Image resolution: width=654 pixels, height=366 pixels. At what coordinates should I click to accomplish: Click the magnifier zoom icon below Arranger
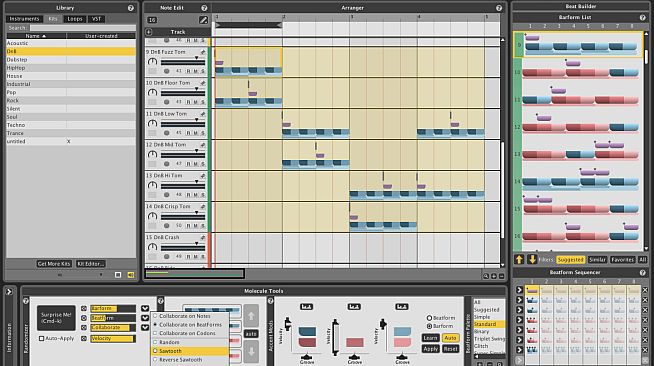486,276
